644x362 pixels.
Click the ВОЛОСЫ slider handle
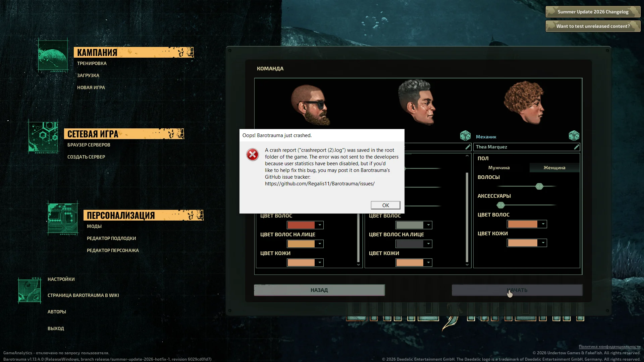tap(539, 186)
